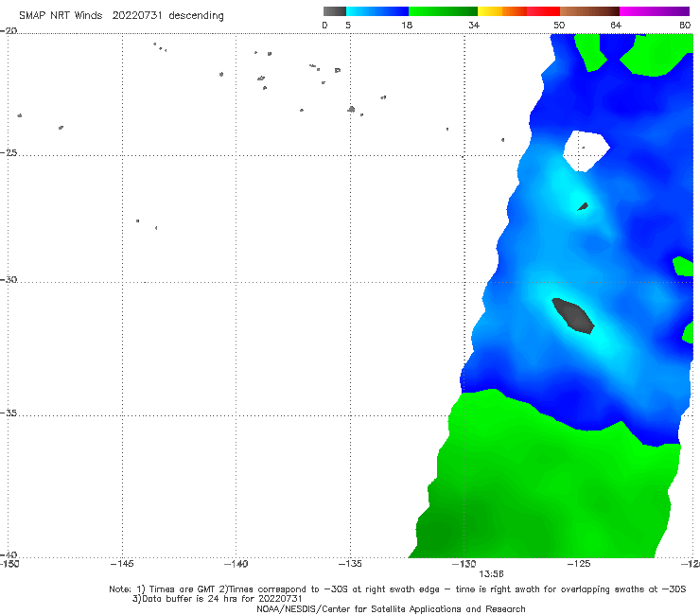700x615 pixels.
Task: Click the NOAA/NESDIS credit line
Action: click(x=391, y=608)
